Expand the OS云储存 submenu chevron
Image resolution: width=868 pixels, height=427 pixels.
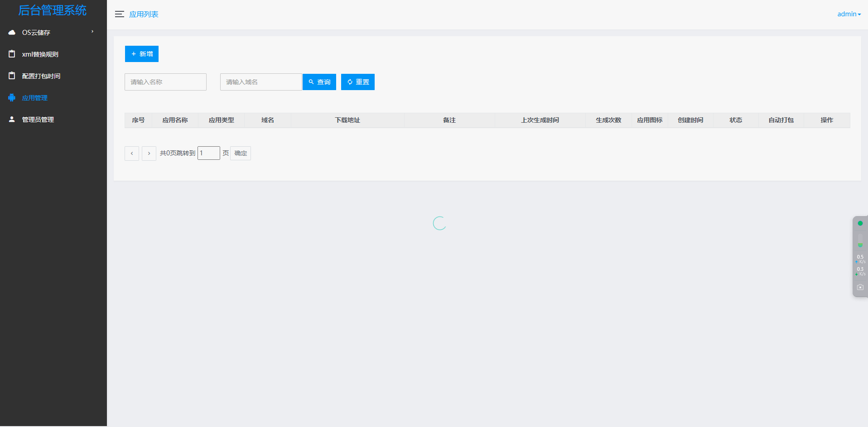[92, 32]
